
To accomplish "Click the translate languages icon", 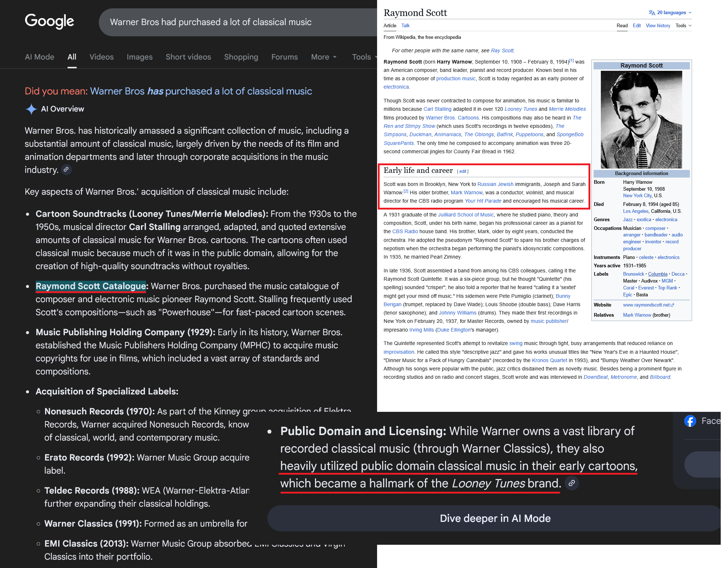I will [652, 13].
